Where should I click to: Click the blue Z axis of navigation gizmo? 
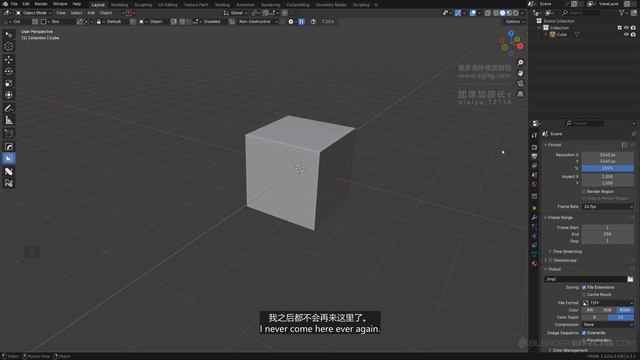(x=511, y=33)
